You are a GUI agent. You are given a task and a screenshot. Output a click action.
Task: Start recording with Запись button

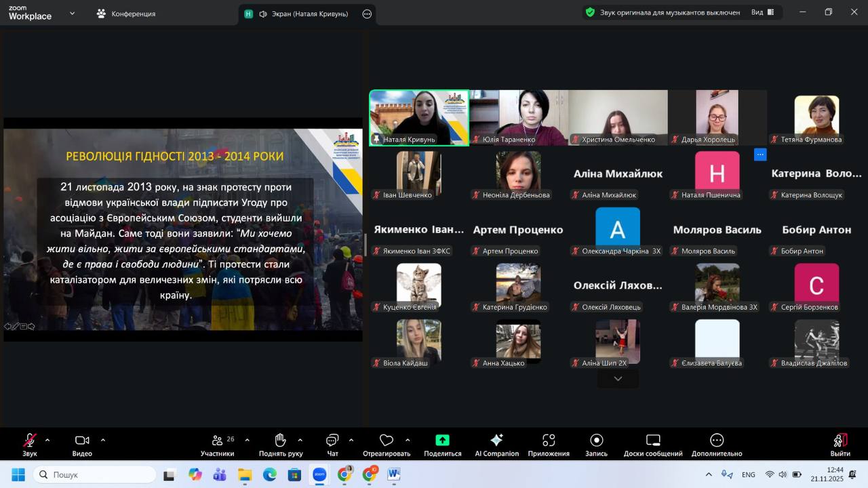(x=596, y=444)
